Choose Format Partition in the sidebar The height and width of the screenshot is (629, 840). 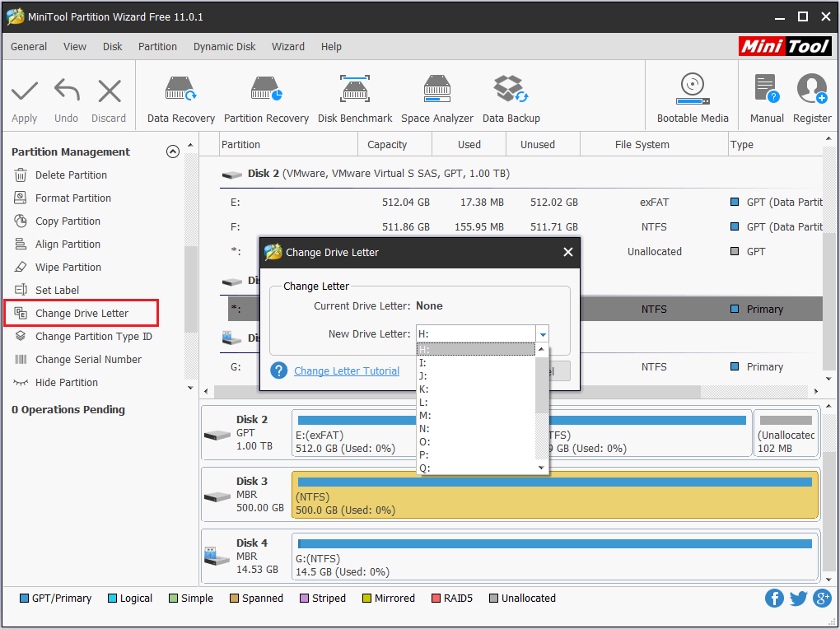(x=72, y=198)
